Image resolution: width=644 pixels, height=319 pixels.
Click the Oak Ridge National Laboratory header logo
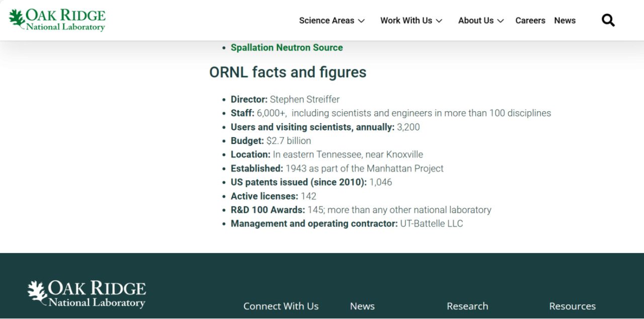click(57, 20)
